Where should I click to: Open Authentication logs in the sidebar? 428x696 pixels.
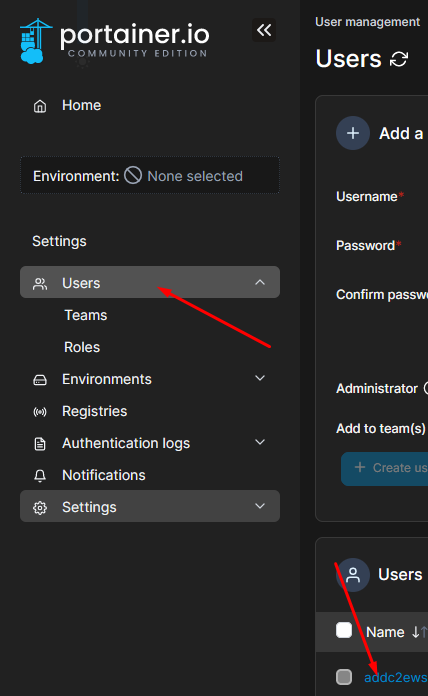(150, 443)
